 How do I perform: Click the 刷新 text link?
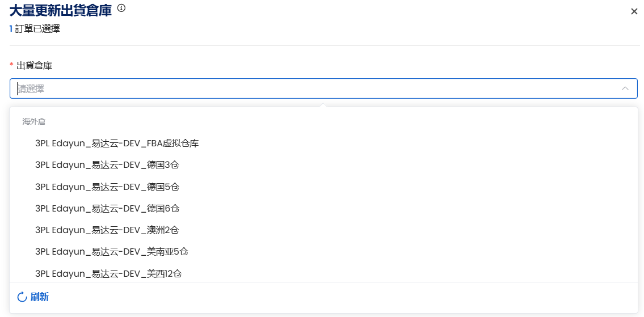pyautogui.click(x=40, y=297)
